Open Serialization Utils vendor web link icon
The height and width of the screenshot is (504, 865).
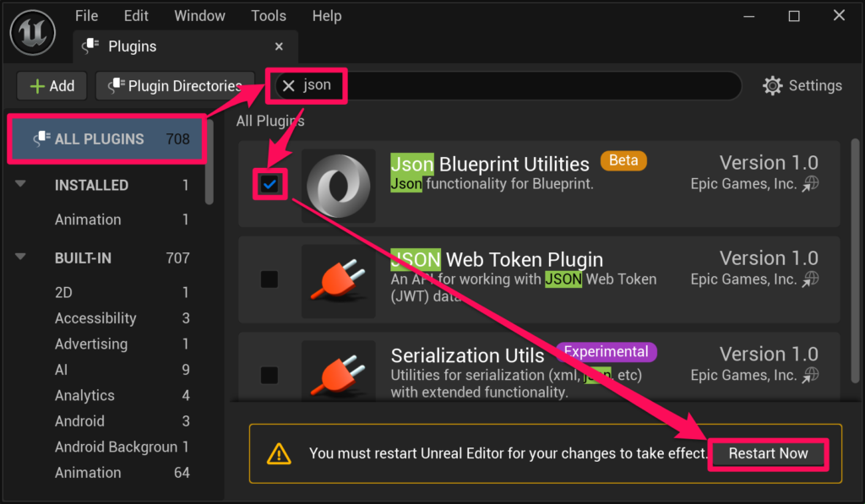tap(811, 375)
